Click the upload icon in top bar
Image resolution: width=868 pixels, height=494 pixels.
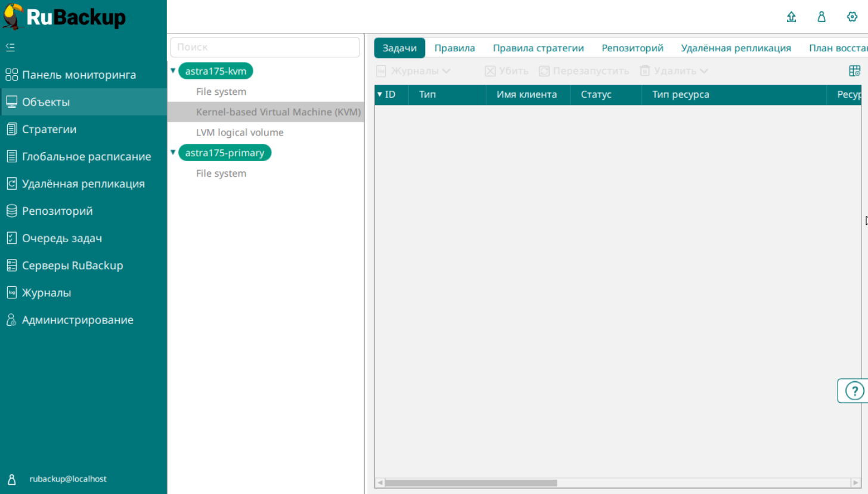791,17
